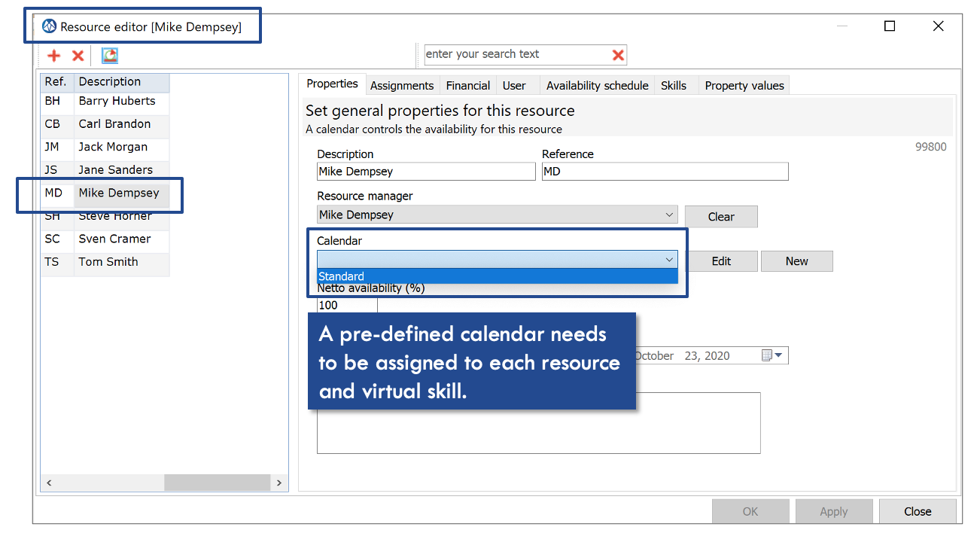The height and width of the screenshot is (536, 980).
Task: Expand the Resource manager dropdown
Action: [x=669, y=215]
